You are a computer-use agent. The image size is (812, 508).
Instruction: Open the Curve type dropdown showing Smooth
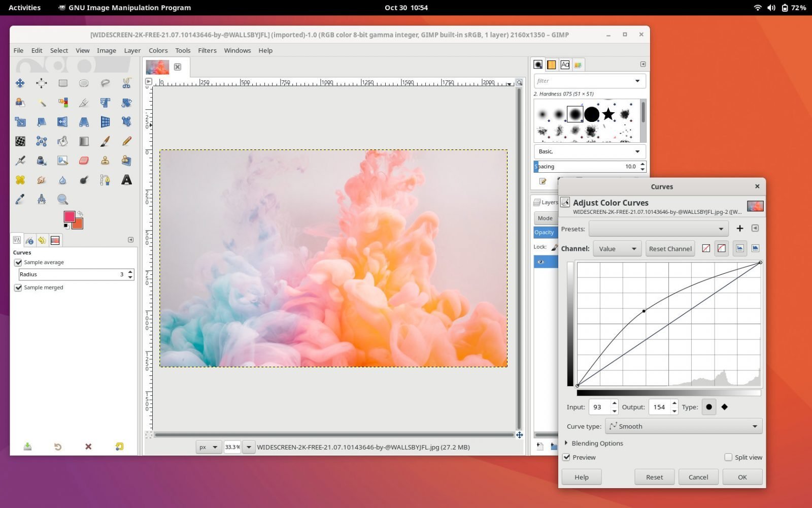click(x=683, y=426)
